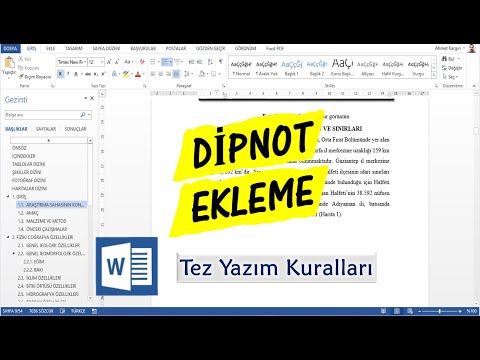Viewport: 480px width, 360px height.
Task: Switch to the SAYFA DÜZENİ tab
Action: (106, 49)
